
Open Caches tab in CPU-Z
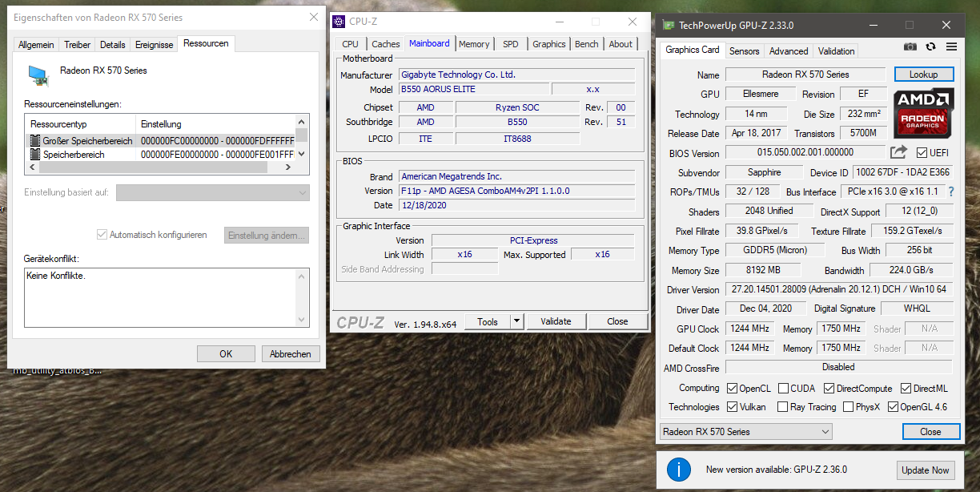386,44
